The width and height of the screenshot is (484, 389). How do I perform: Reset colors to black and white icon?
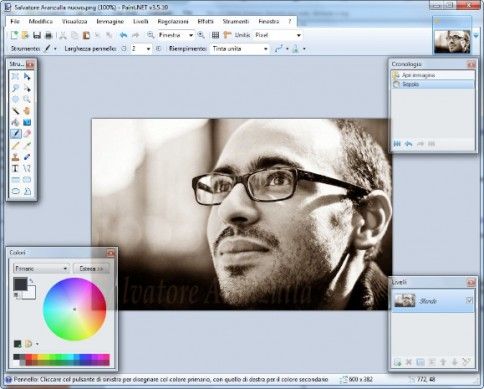16,295
